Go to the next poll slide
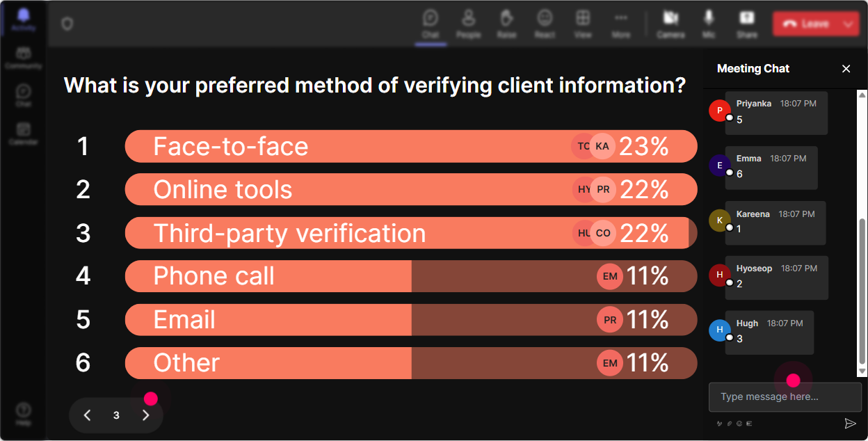The image size is (868, 441). [145, 415]
